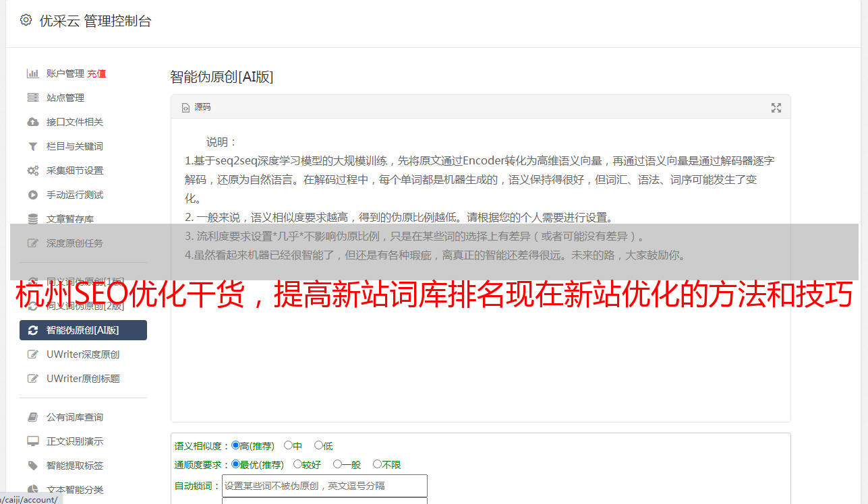Click the tag icon for 智能提取标签
This screenshot has width=868, height=504.
coord(32,466)
